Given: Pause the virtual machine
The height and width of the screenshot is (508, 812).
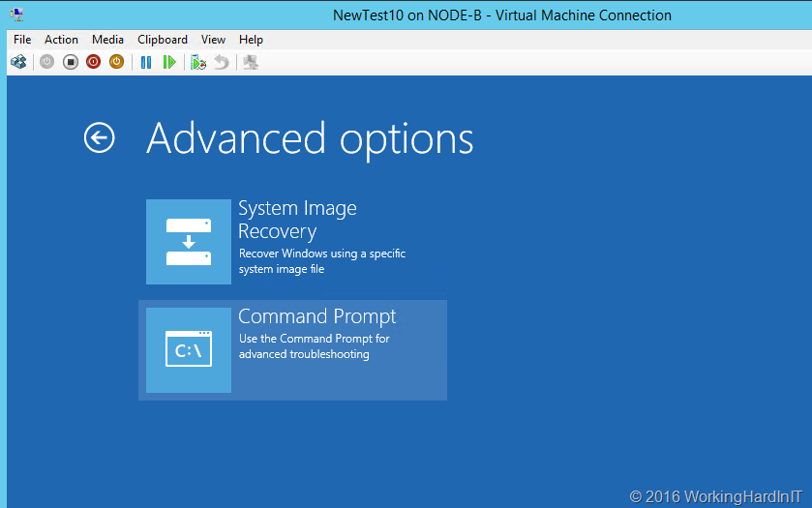Looking at the screenshot, I should coord(146,63).
